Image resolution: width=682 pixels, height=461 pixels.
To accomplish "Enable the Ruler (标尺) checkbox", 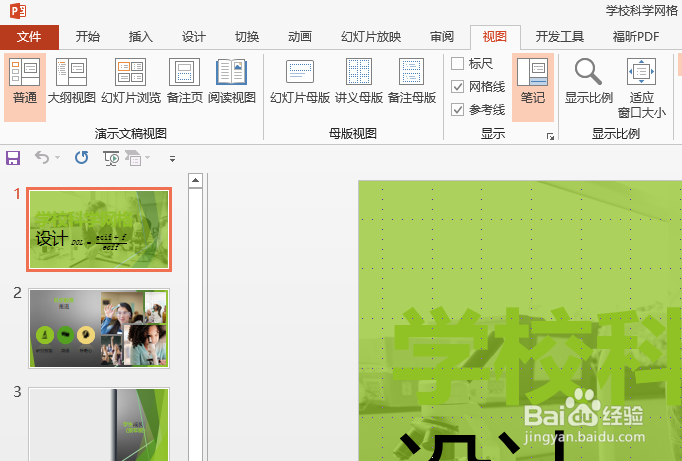I will pos(457,63).
